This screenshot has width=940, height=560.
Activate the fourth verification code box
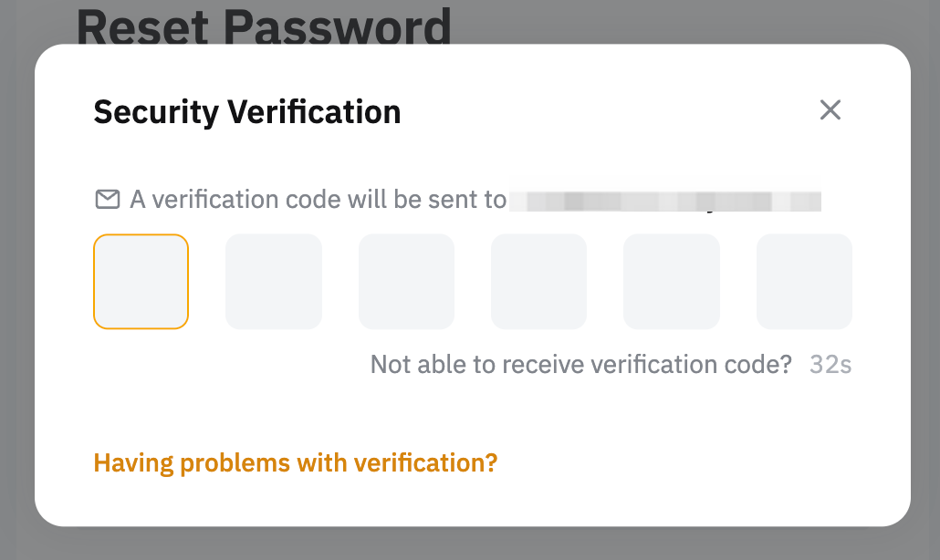point(538,281)
